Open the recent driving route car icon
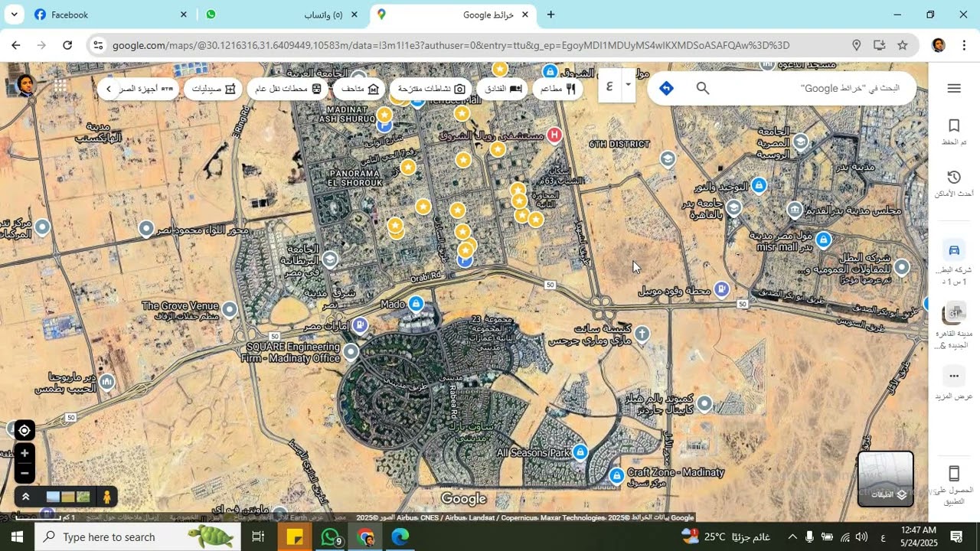Viewport: 980px width, 551px height. coord(954,250)
